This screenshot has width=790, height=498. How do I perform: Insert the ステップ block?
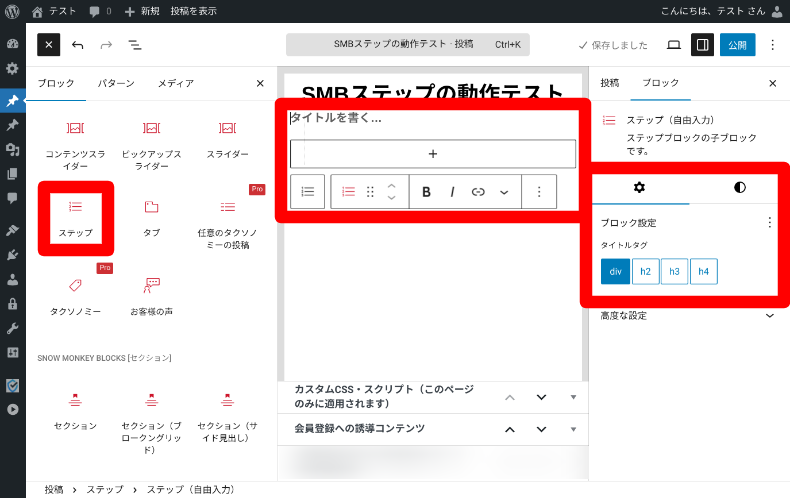click(75, 215)
